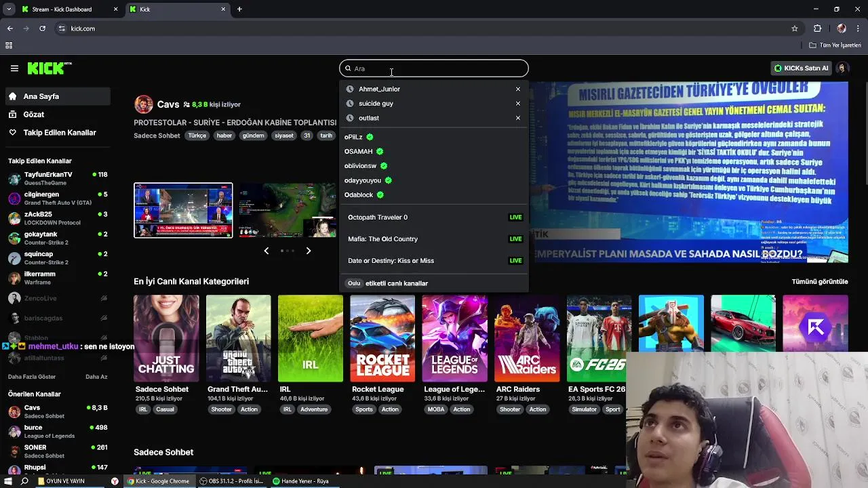
Task: Open SONER recommended channel
Action: pos(58,451)
